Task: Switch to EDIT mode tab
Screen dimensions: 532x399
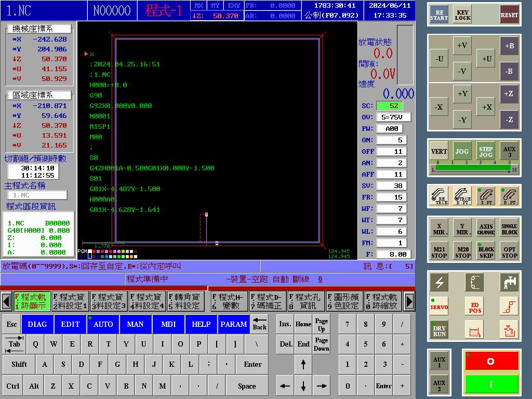Action: point(70,324)
